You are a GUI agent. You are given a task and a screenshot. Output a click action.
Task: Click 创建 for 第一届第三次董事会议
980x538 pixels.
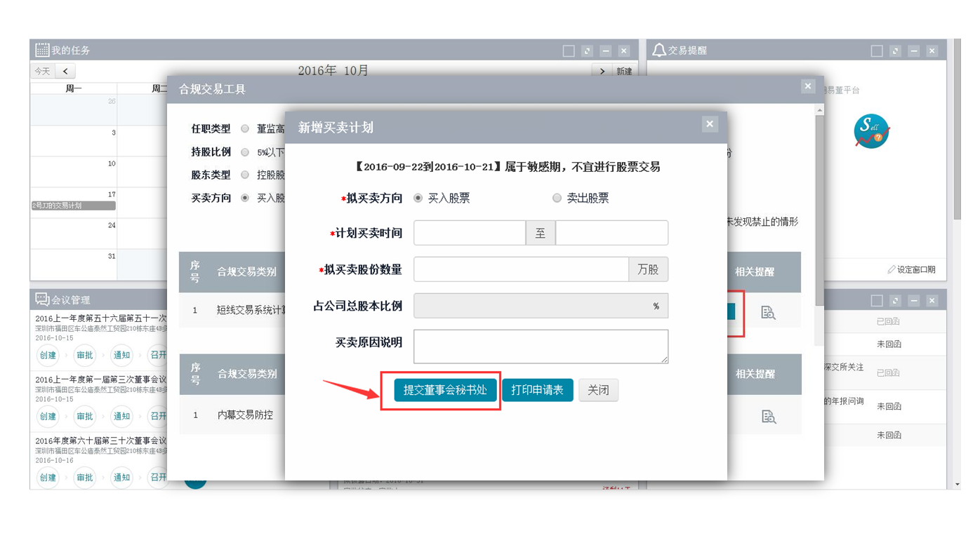coord(48,416)
